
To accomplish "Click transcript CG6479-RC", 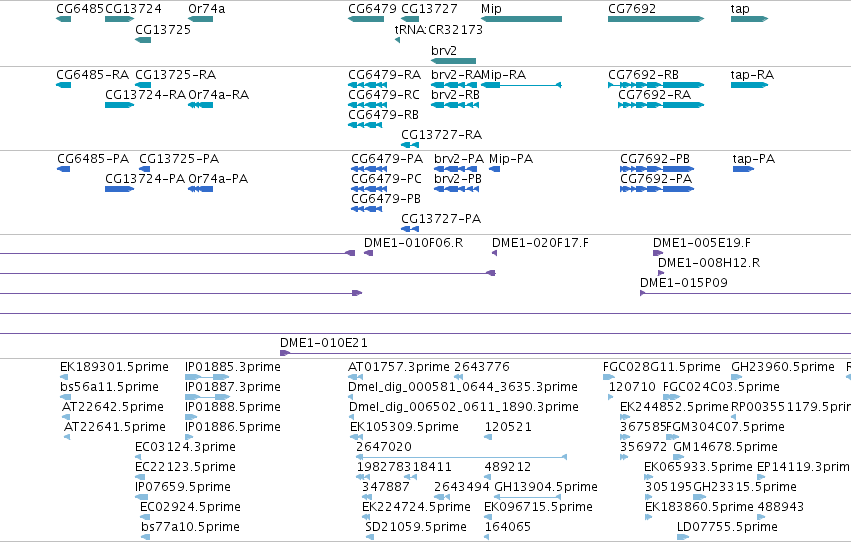I will (367, 105).
